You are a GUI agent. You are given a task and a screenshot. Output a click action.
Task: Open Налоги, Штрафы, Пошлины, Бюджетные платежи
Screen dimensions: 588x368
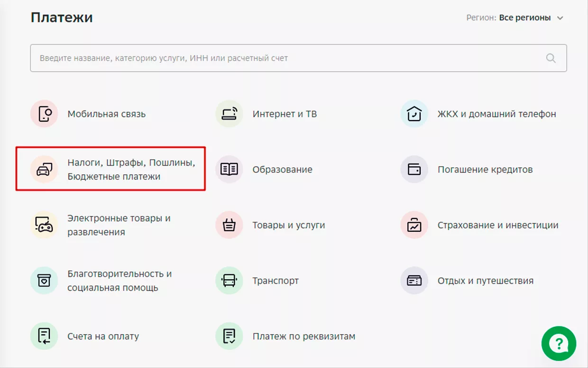(131, 170)
